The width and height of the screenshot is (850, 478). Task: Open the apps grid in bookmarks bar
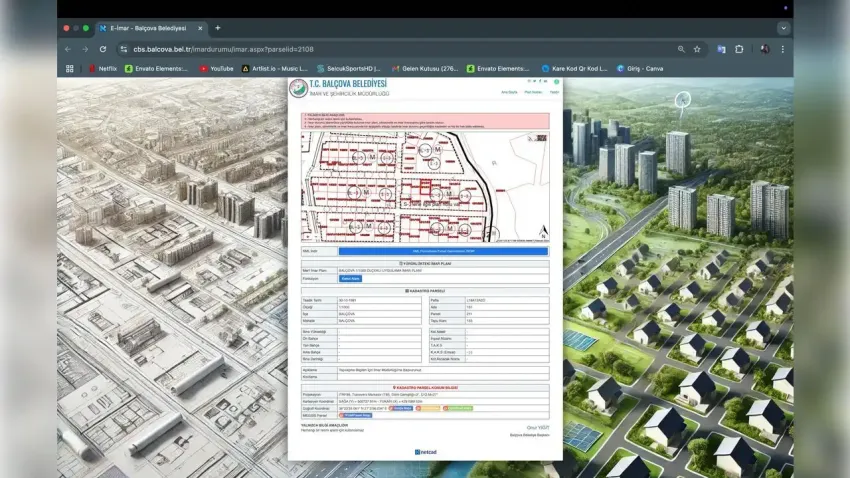click(69, 69)
